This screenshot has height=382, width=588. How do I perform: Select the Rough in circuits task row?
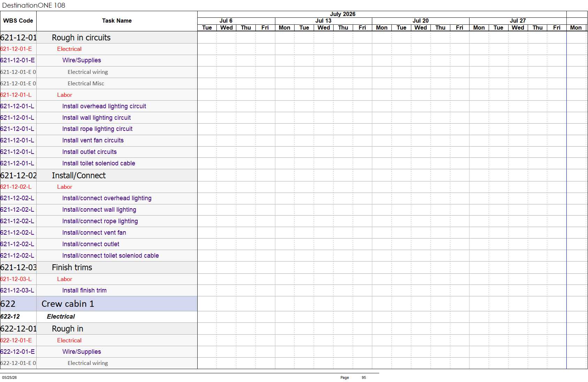pyautogui.click(x=99, y=38)
